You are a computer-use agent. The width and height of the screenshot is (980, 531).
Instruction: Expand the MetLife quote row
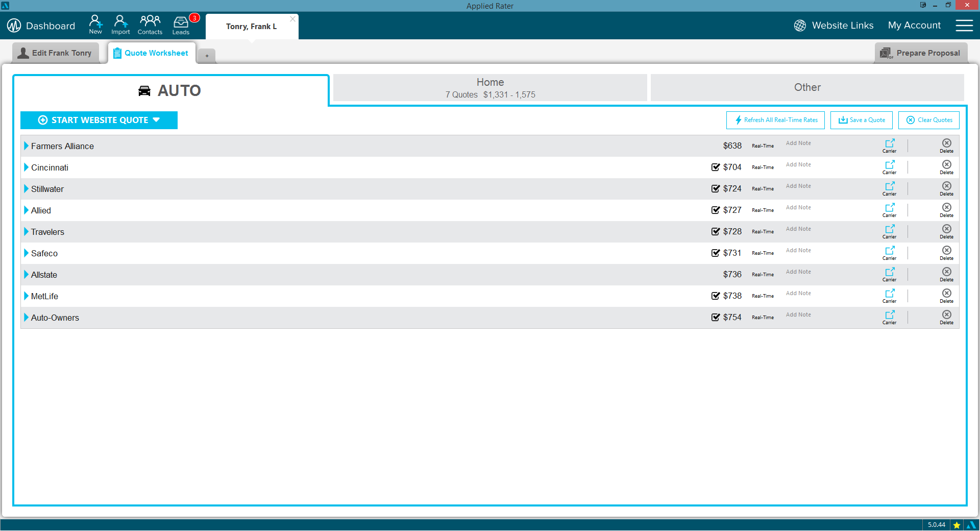click(27, 296)
